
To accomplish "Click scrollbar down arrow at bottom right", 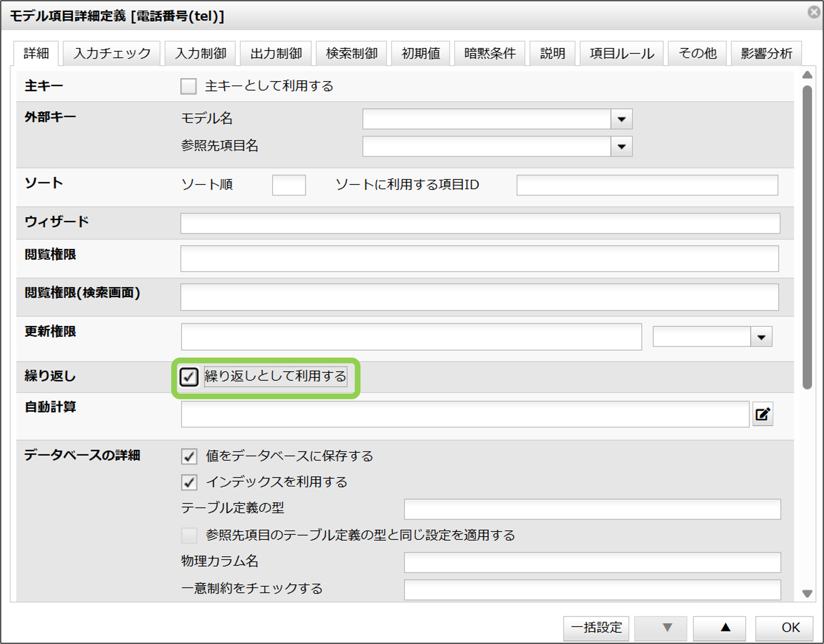I will (x=807, y=593).
